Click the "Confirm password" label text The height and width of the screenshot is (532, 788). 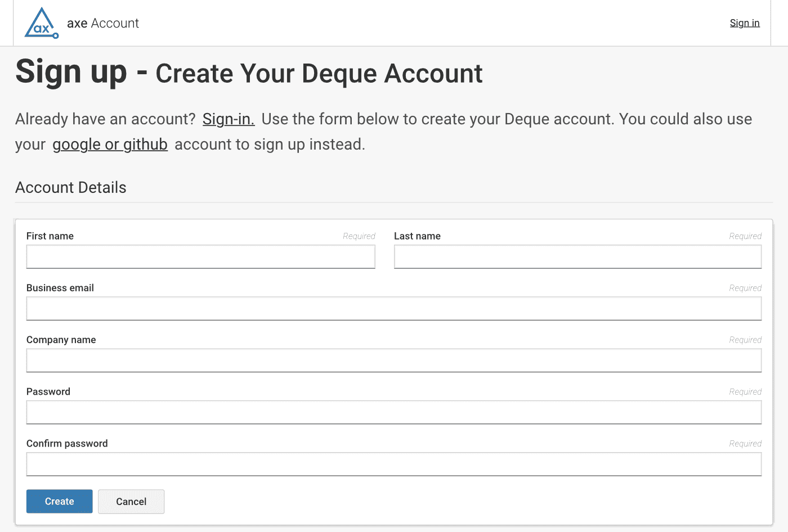pyautogui.click(x=67, y=444)
